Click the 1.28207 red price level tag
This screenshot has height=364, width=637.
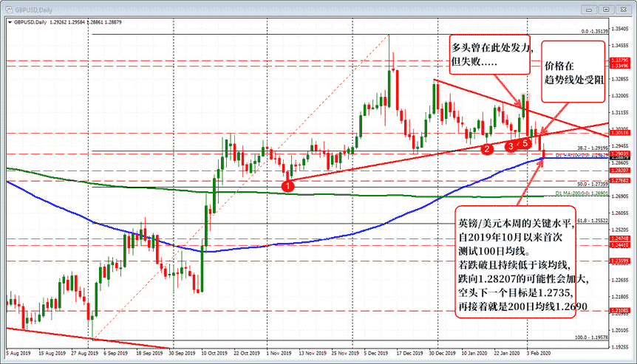[618, 170]
